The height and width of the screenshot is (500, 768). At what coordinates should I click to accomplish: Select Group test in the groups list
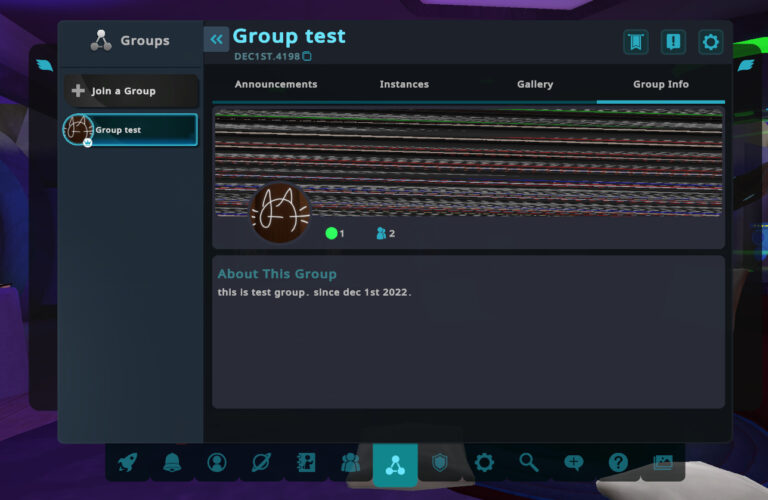coord(131,130)
